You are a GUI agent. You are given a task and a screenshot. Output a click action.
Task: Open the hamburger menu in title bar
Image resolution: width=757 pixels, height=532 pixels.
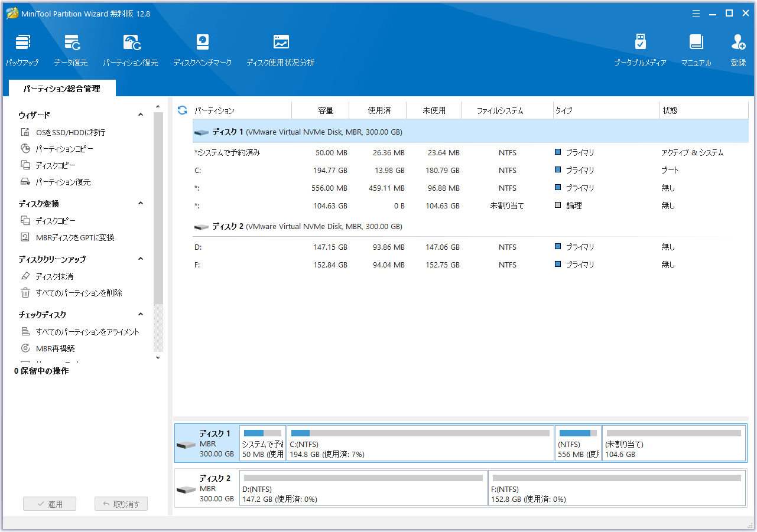[696, 13]
